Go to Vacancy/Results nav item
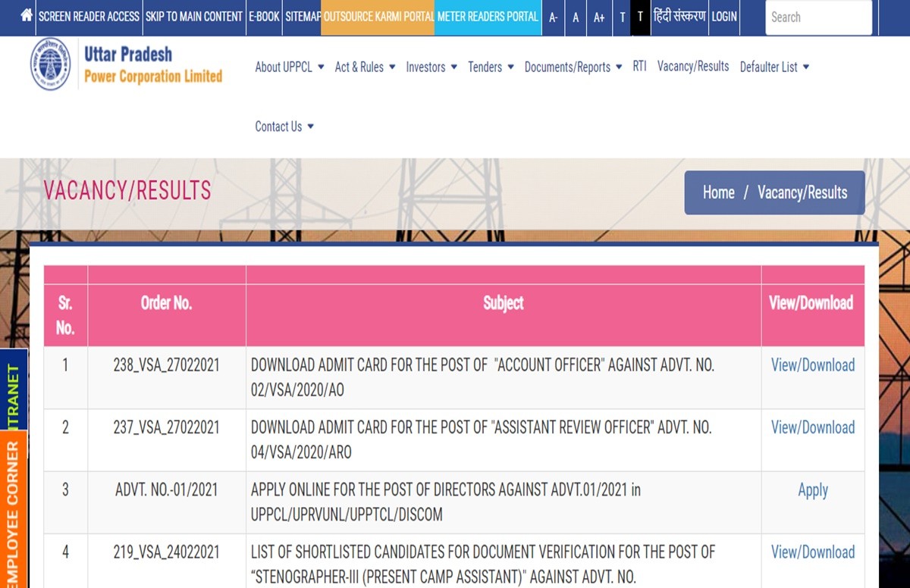This screenshot has height=588, width=910. (x=692, y=67)
